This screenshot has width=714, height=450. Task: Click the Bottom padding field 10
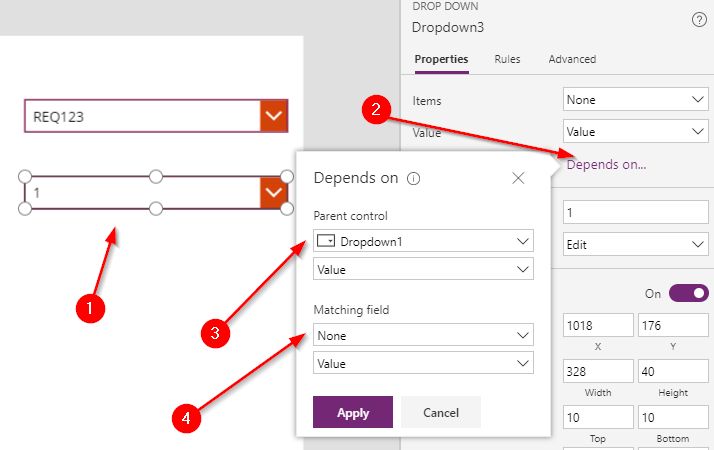pos(673,417)
